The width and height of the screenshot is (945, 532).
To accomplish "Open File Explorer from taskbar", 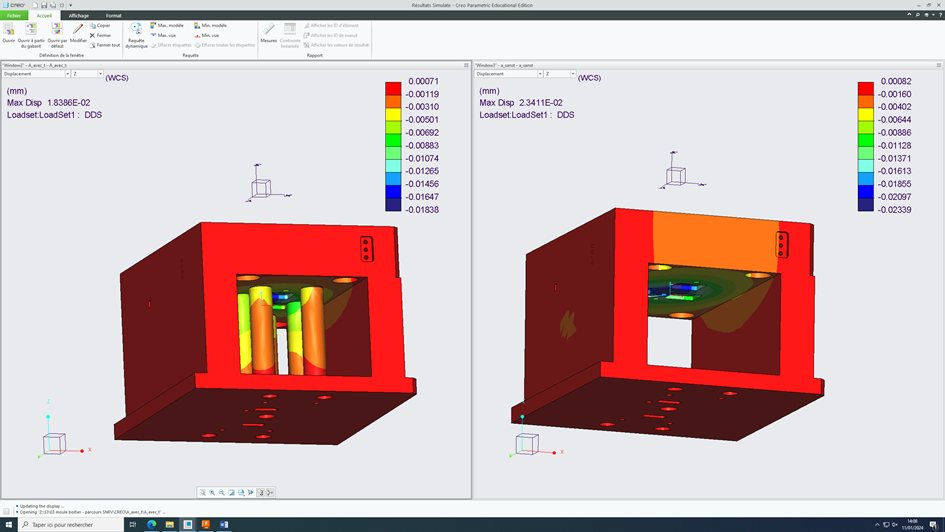I will click(x=169, y=525).
